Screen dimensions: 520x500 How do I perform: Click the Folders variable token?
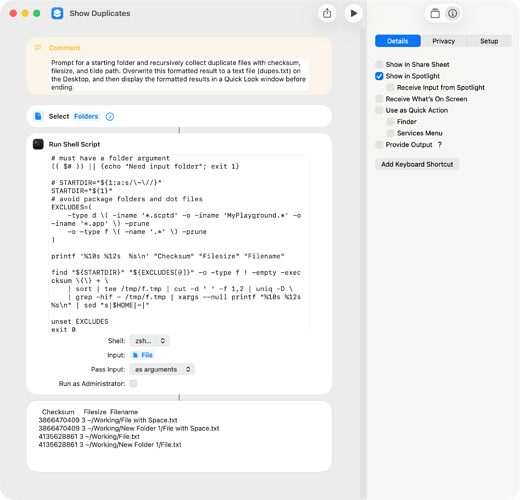click(x=86, y=116)
